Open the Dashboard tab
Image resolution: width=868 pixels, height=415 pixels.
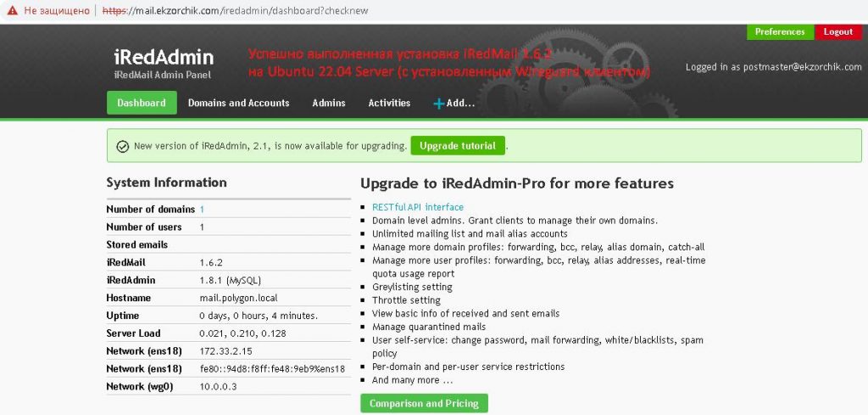[142, 103]
